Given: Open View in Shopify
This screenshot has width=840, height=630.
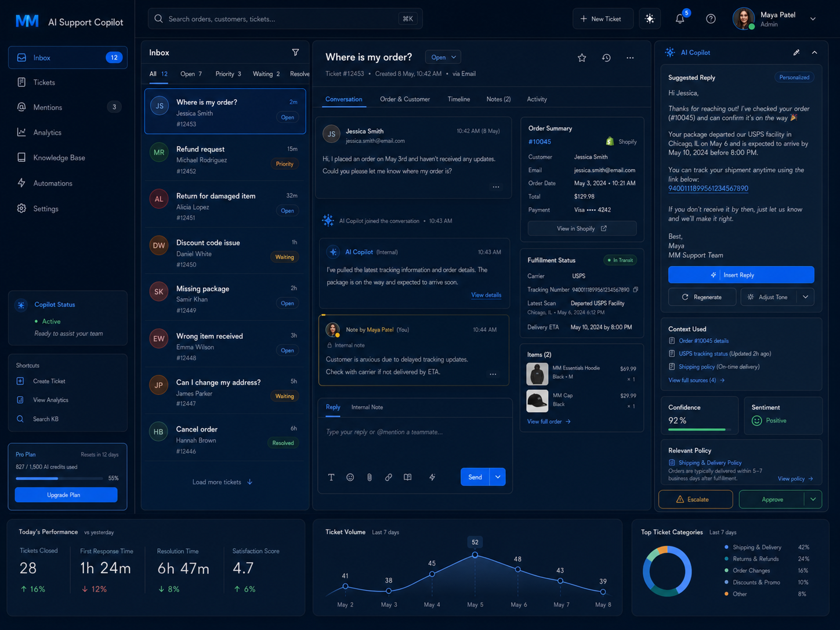Looking at the screenshot, I should 582,229.
